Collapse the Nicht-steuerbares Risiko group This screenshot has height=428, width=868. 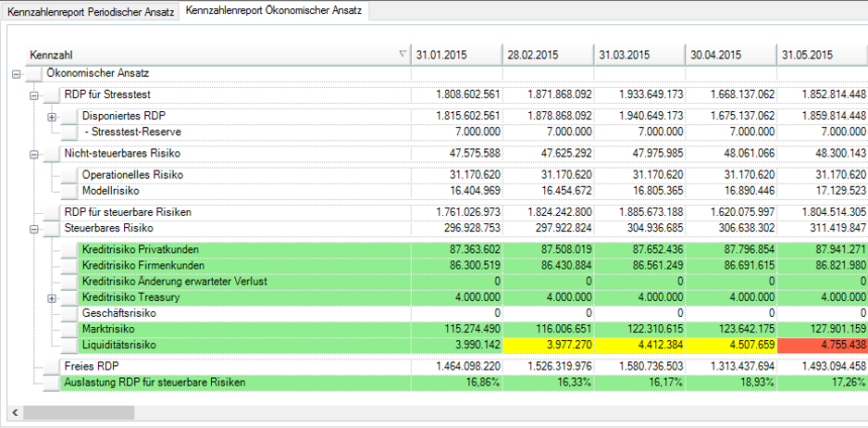[x=35, y=154]
